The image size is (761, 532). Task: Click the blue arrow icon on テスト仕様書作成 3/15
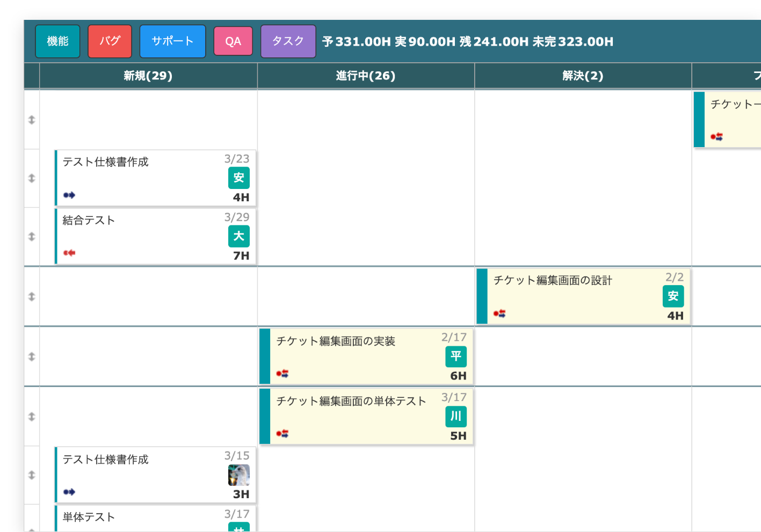click(69, 492)
